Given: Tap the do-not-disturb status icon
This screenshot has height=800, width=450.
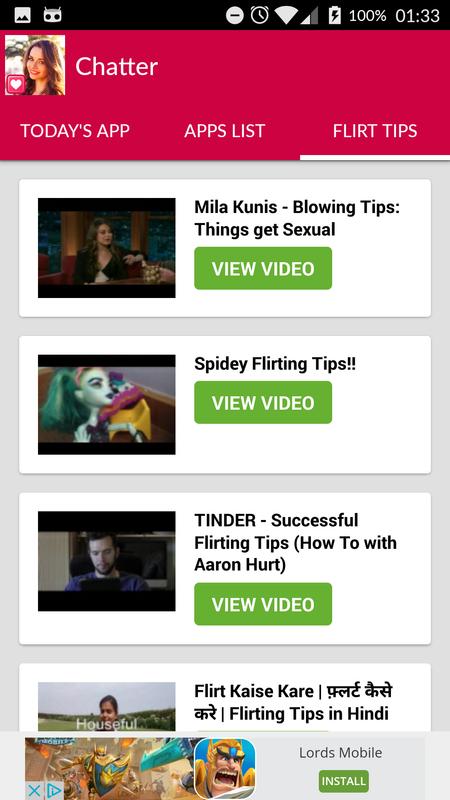Looking at the screenshot, I should tap(235, 16).
